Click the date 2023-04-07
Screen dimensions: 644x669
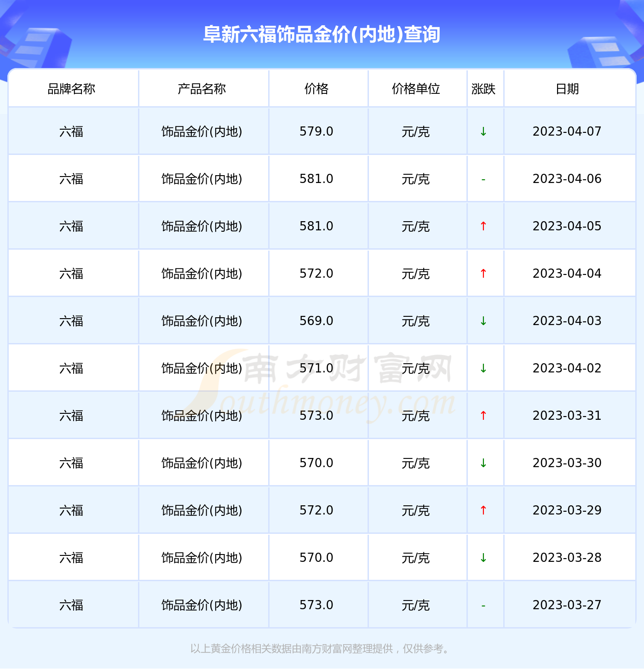[x=567, y=132]
